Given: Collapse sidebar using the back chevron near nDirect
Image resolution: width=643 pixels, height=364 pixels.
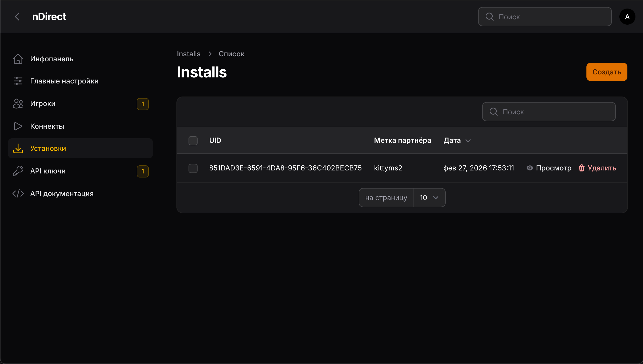Looking at the screenshot, I should point(17,17).
